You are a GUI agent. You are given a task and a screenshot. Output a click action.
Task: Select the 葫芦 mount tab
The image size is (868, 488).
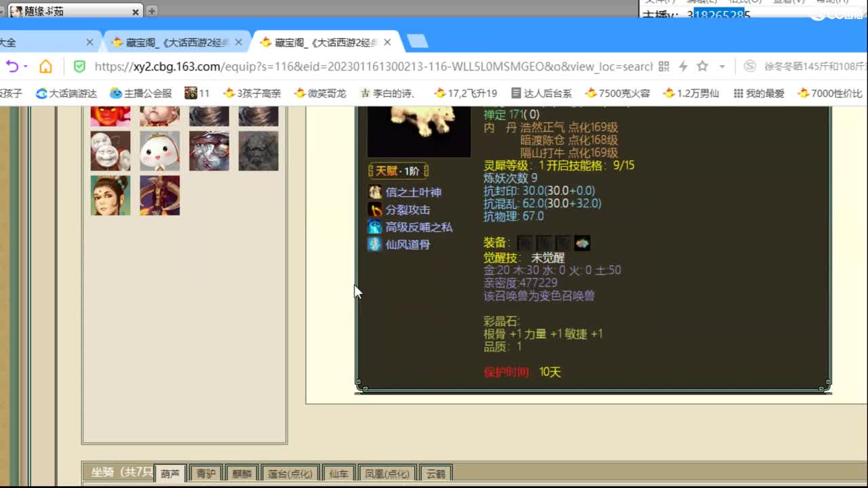pos(170,474)
